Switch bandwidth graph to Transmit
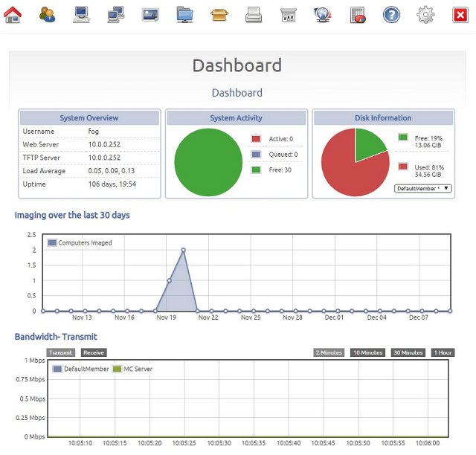Viewport: 476px width, 455px height. point(61,352)
